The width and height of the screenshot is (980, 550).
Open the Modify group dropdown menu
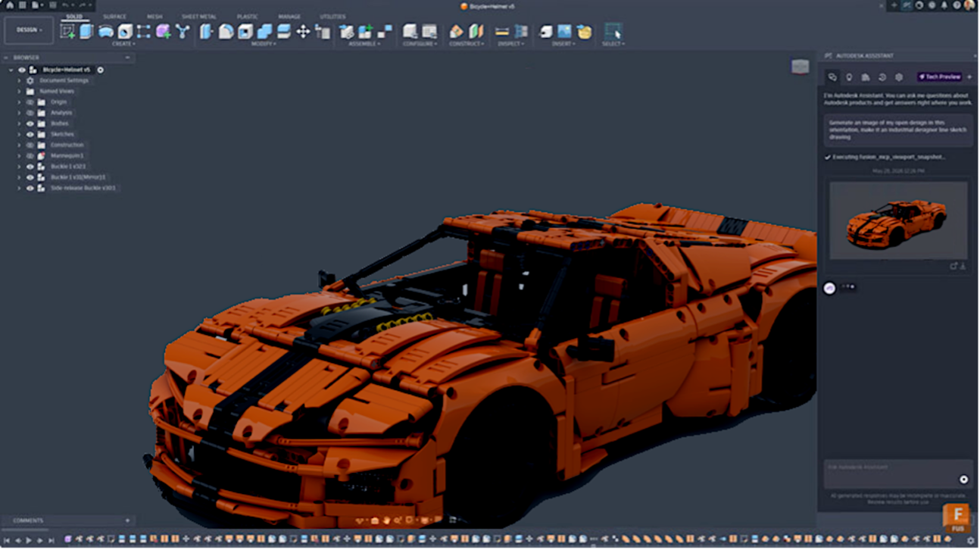[264, 44]
